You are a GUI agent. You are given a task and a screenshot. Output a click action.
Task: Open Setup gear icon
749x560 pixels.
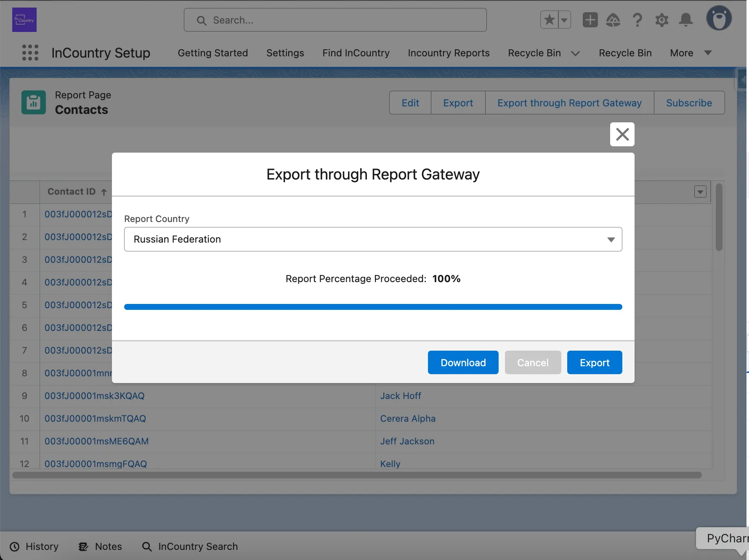[x=661, y=20]
